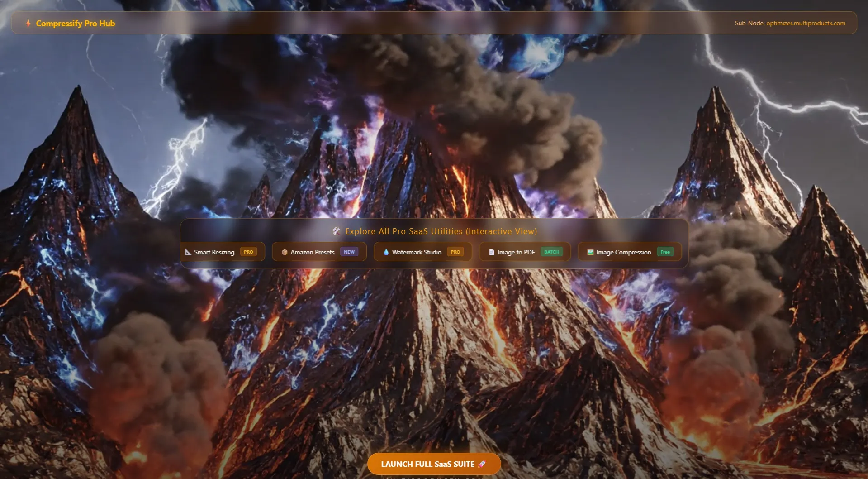Click the Free badge on Image Compression

click(x=665, y=252)
